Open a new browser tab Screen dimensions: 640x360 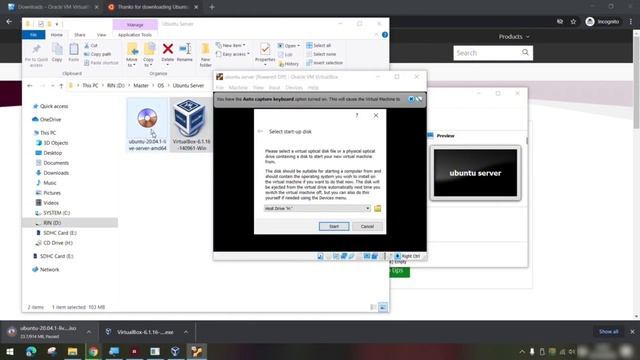click(x=211, y=7)
